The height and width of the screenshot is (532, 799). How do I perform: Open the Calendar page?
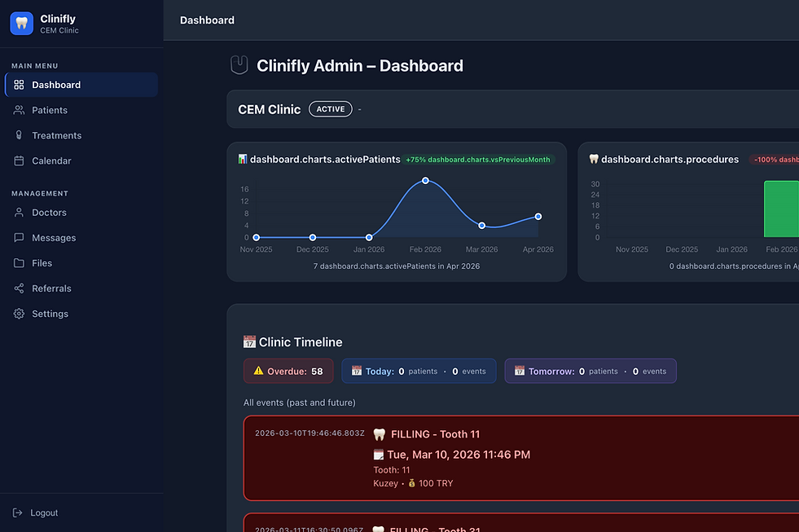tap(81, 161)
